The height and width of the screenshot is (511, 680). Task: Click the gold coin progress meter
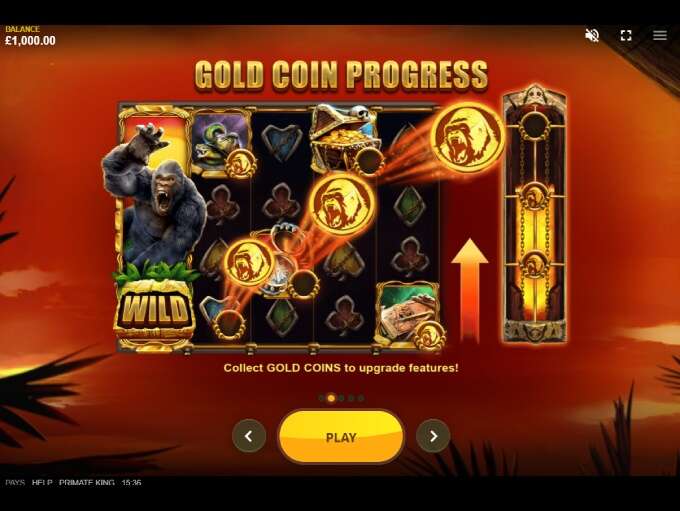tap(535, 214)
